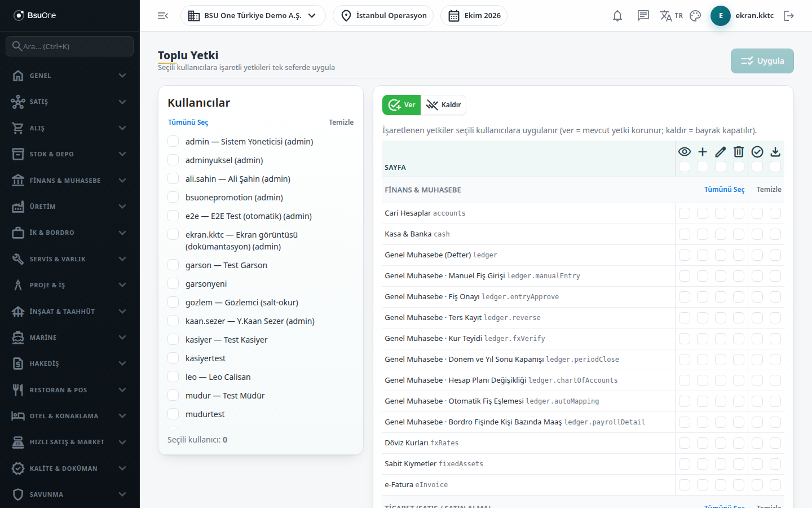Click the plus create permission column icon
This screenshot has width=812, height=508.
pyautogui.click(x=703, y=152)
